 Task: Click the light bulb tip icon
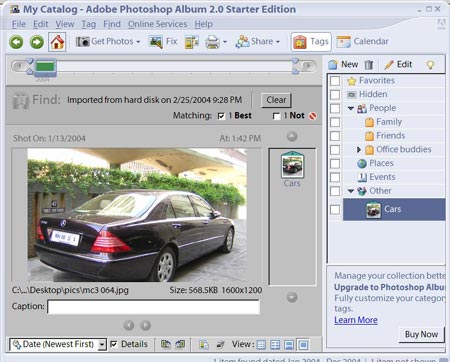tap(430, 65)
